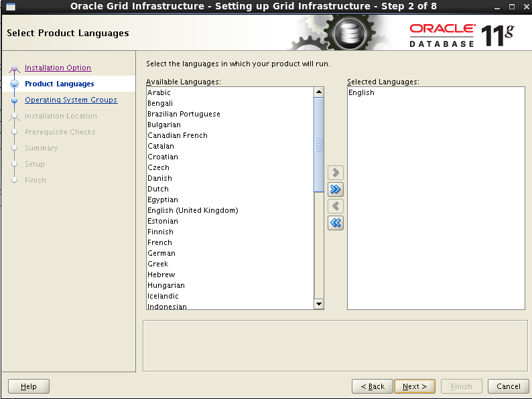Select Bulgarian in Available Languages
The image size is (532, 399).
230,125
